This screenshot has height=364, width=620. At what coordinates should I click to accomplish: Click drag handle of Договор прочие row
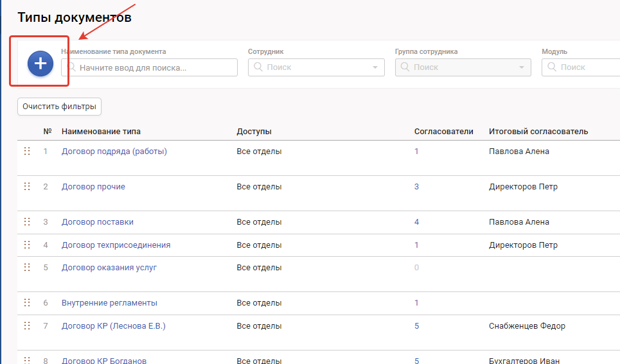[27, 187]
